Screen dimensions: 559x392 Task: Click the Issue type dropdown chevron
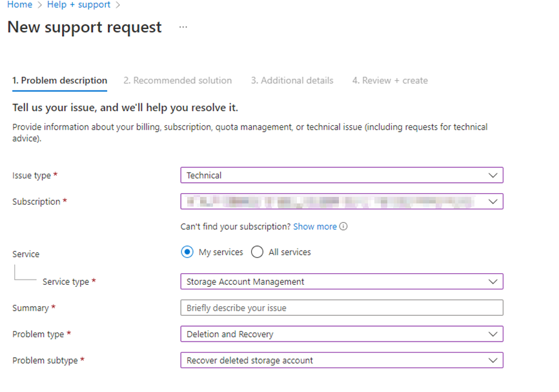coord(493,175)
